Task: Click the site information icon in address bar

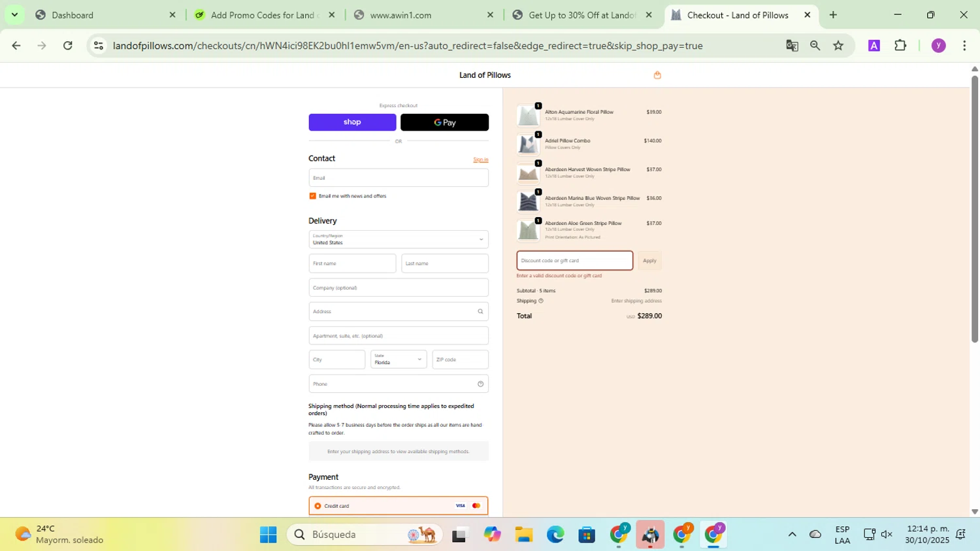Action: [x=99, y=46]
